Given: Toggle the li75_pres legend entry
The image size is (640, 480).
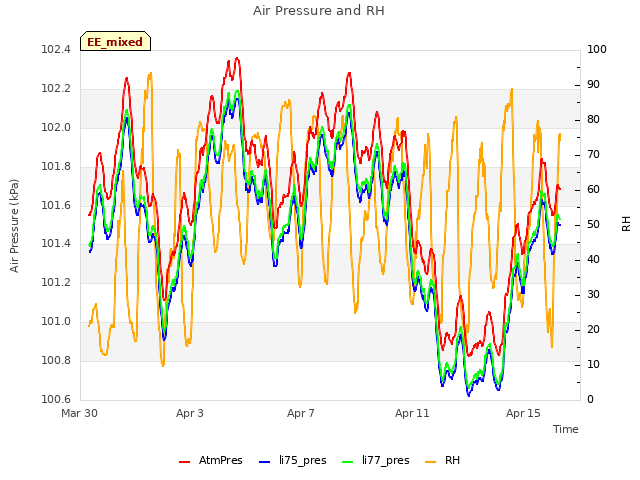Looking at the screenshot, I should click(293, 460).
